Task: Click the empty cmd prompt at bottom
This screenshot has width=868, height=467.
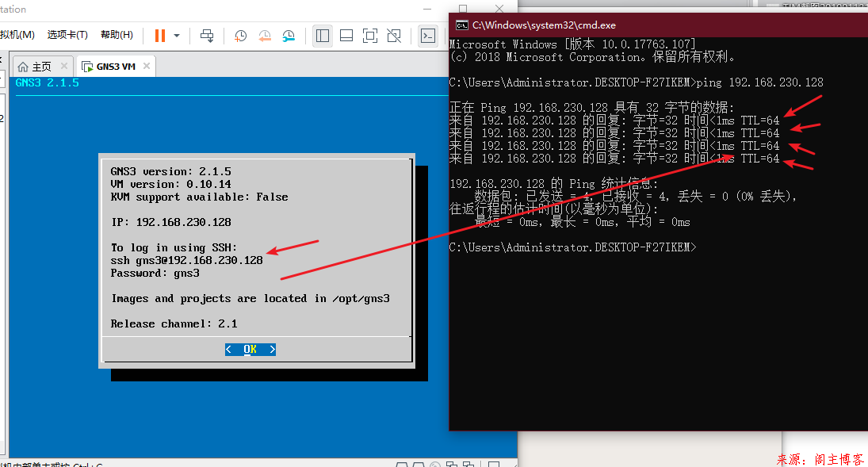Action: click(572, 247)
